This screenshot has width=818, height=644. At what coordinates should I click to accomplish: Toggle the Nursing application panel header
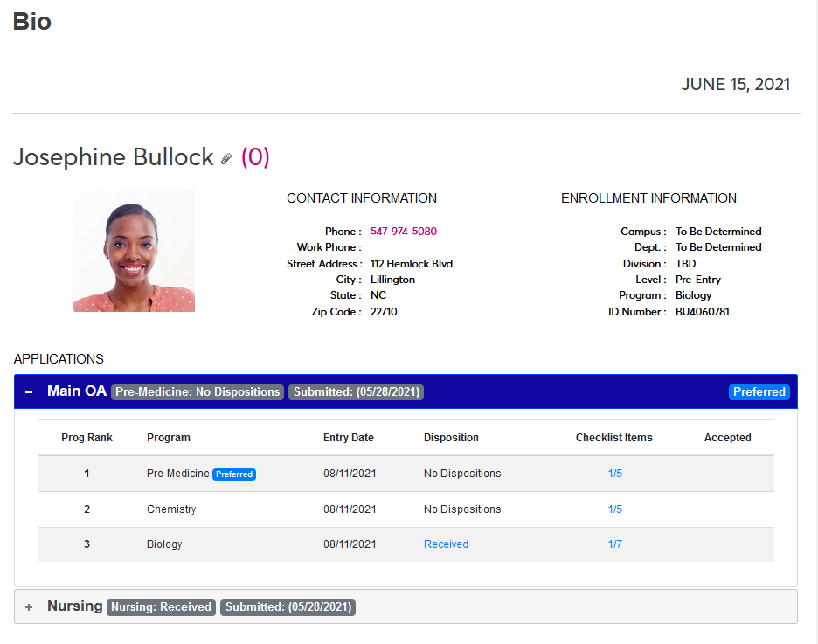tap(75, 606)
